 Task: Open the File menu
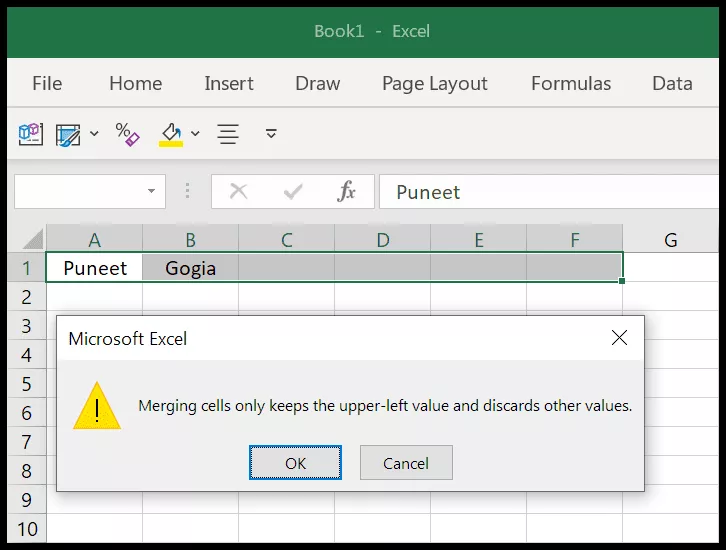click(47, 83)
